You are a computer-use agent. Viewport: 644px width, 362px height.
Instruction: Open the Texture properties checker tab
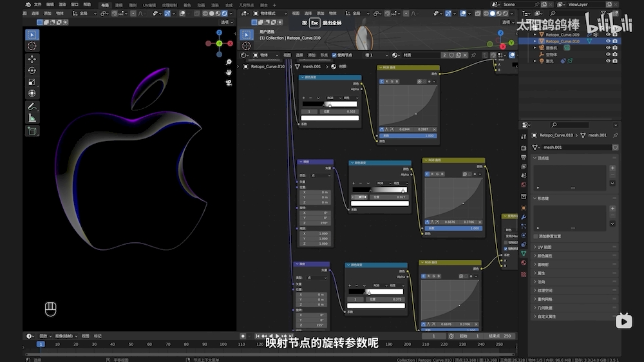pos(524,274)
